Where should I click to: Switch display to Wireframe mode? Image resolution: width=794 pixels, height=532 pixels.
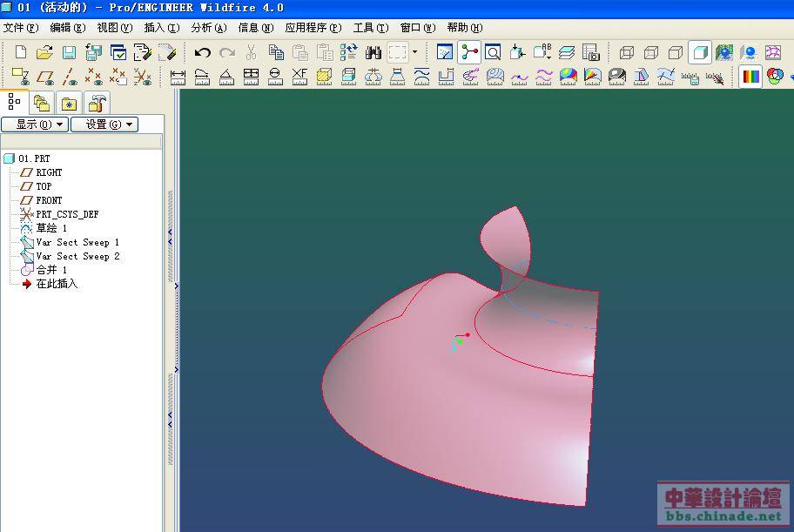(x=626, y=52)
